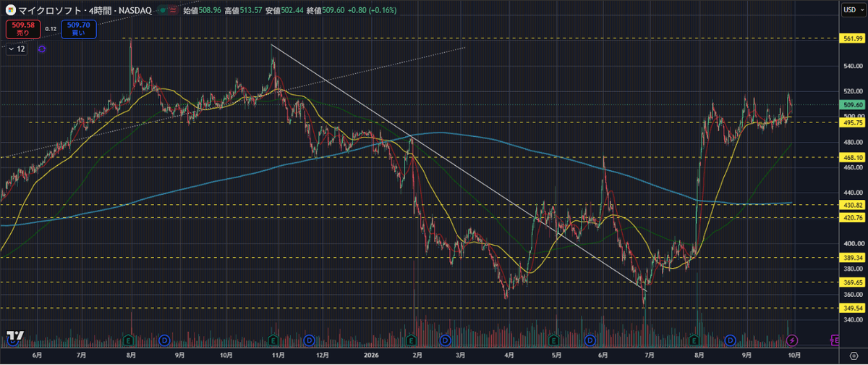The width and height of the screenshot is (868, 365).
Task: Click the dividend D marker between 11月 and 12月
Action: point(310,339)
